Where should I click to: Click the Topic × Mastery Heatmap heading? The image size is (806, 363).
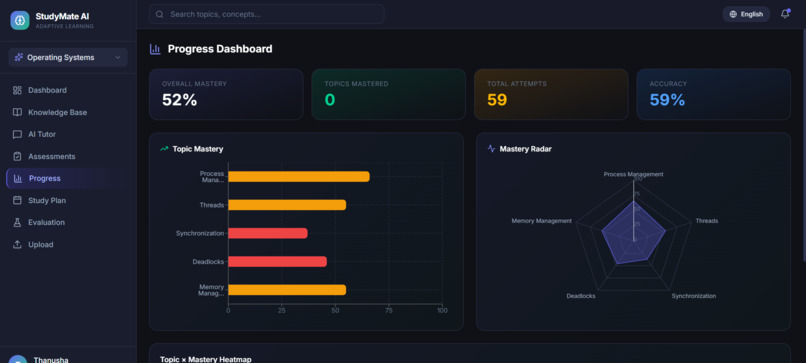pos(206,359)
